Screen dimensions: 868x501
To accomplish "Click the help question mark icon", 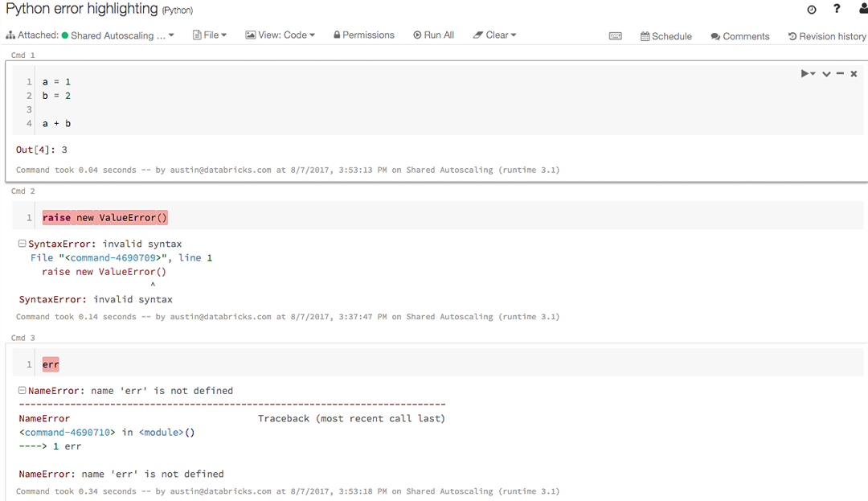I will tap(836, 9).
